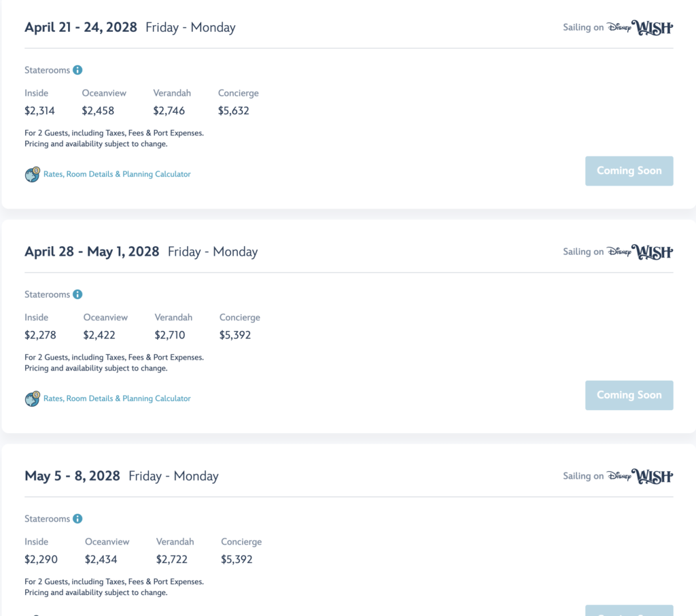Select Inside $2,290 price on May 5 sailing
The image size is (696, 616).
pyautogui.click(x=41, y=559)
